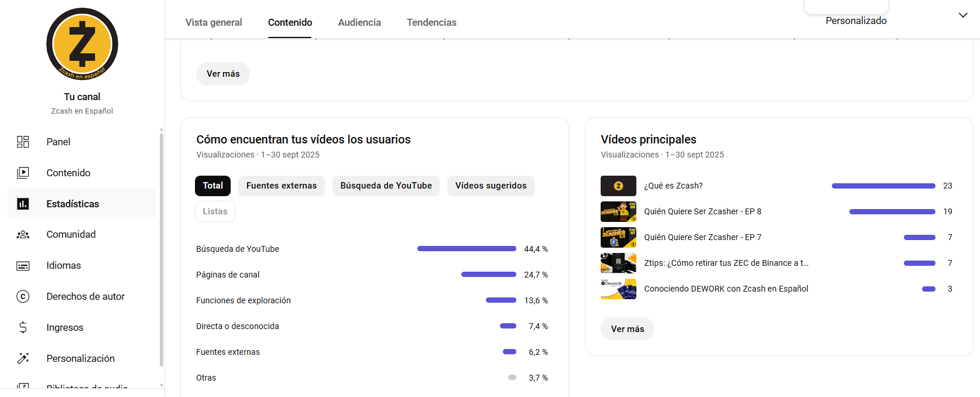Image resolution: width=980 pixels, height=397 pixels.
Task: Click the Quién Quiere Ser Zcasher EP 8 thumbnail
Action: 618,211
